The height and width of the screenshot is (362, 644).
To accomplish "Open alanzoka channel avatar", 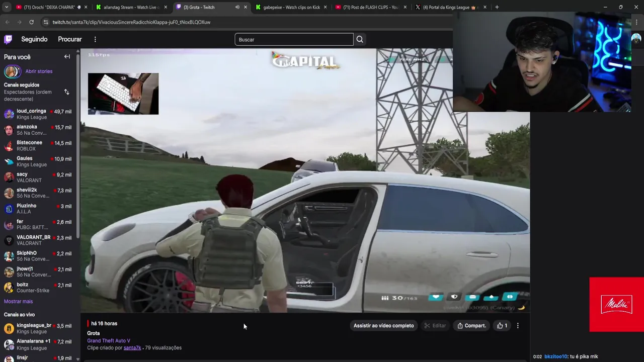I will [x=9, y=130].
